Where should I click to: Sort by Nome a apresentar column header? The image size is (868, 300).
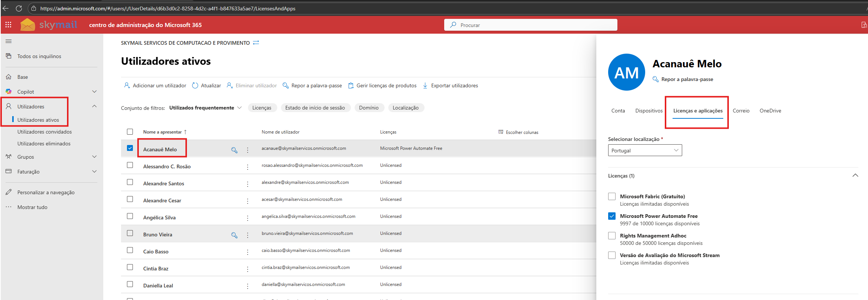[165, 132]
